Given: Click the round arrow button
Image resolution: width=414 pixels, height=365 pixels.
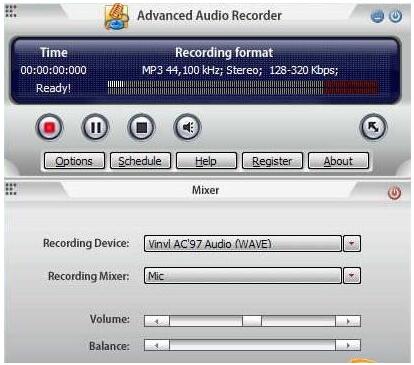Looking at the screenshot, I should click(373, 127).
